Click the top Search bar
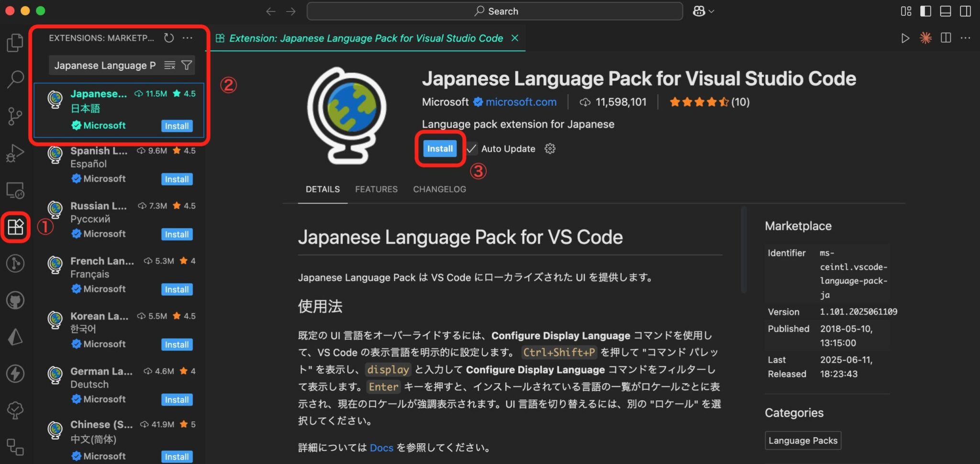 [x=495, y=11]
